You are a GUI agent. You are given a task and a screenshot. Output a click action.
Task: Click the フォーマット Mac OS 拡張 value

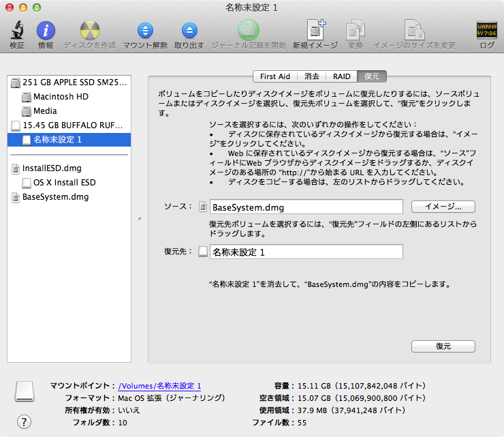(172, 398)
